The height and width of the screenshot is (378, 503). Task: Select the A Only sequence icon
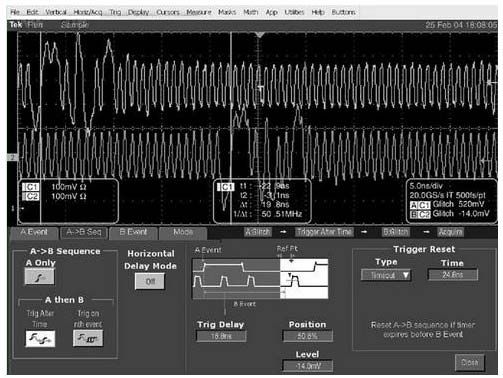coord(39,276)
